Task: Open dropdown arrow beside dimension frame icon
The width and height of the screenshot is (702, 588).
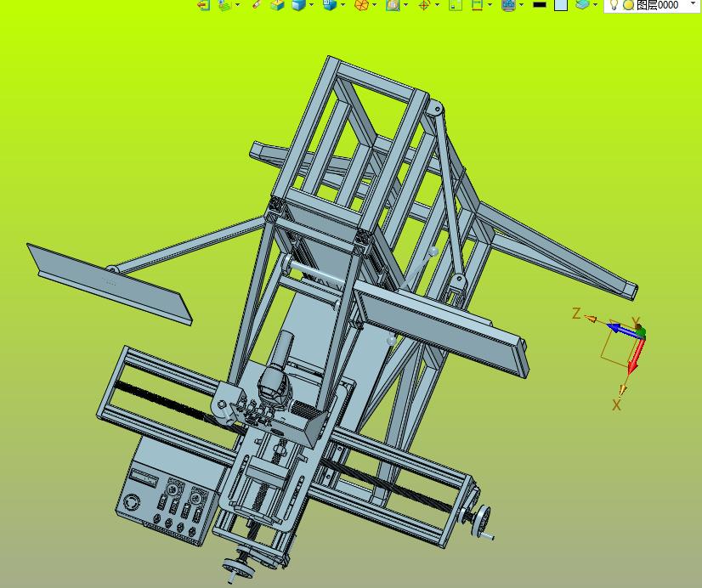Action: click(x=490, y=5)
